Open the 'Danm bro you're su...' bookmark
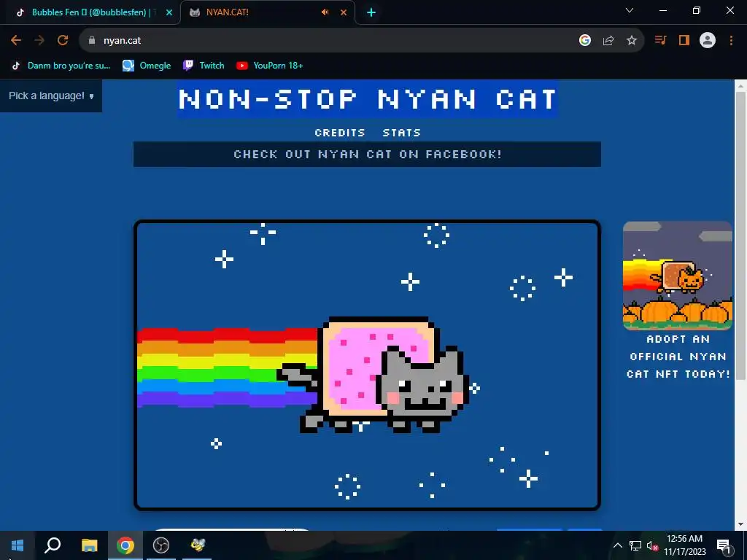 pyautogui.click(x=61, y=66)
